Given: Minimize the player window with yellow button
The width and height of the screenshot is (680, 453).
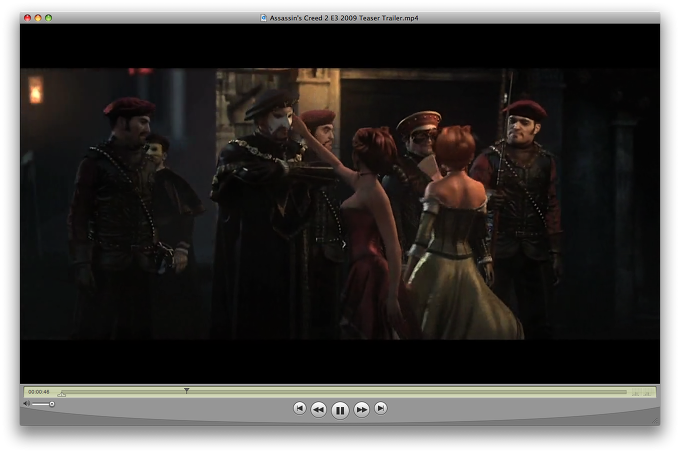Looking at the screenshot, I should (38, 18).
